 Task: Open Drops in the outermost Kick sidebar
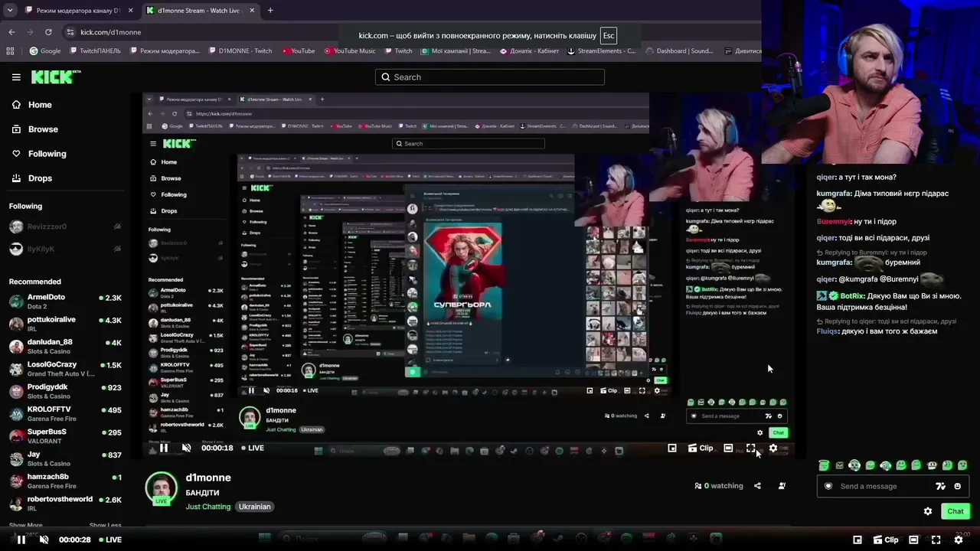32,178
